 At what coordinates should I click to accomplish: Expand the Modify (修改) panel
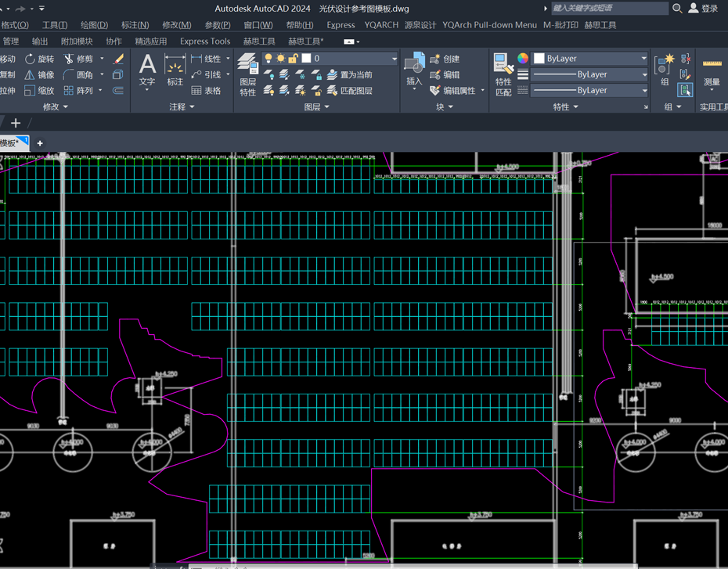[56, 106]
